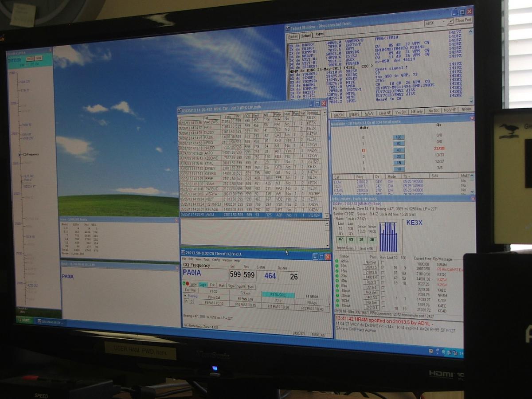Toggle the Run checkbox for 10m station
Image resolution: width=532 pixels, height=399 pixels.
[x=383, y=268]
